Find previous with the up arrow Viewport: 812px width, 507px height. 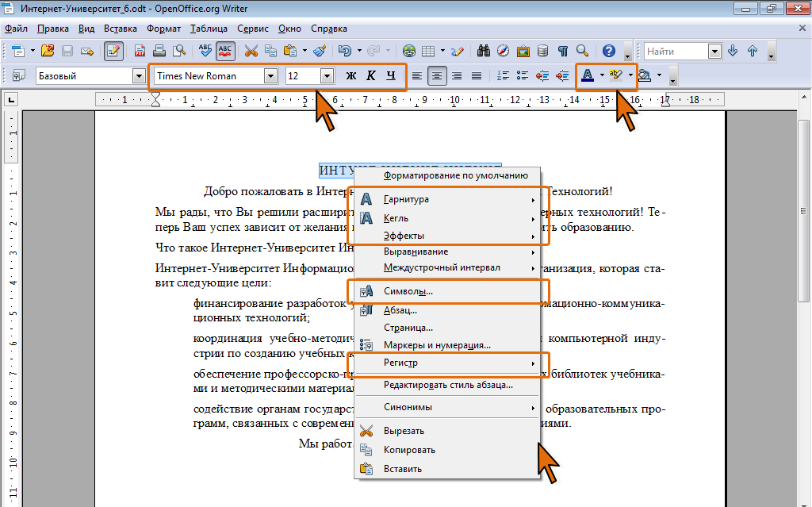tap(753, 51)
